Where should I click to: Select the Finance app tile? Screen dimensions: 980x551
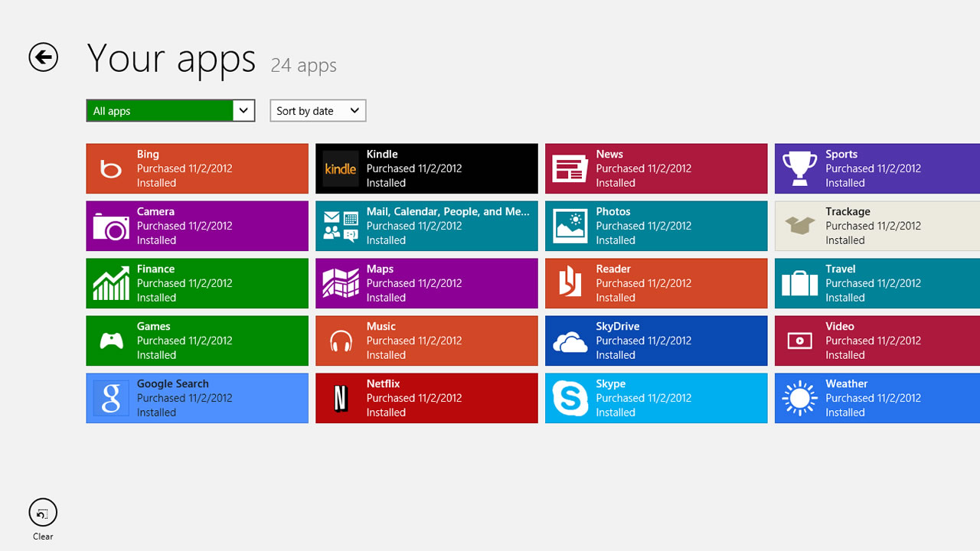[197, 283]
